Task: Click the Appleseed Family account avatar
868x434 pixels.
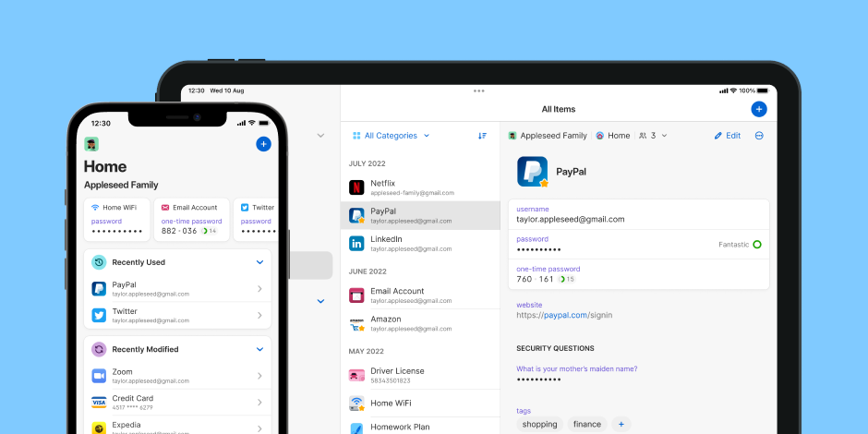Action: (x=512, y=136)
